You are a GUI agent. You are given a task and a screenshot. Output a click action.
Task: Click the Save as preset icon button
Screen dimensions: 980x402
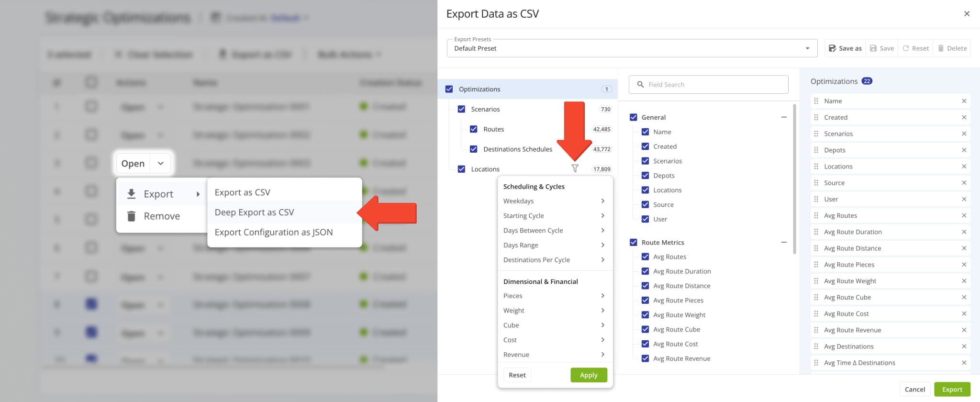[845, 48]
